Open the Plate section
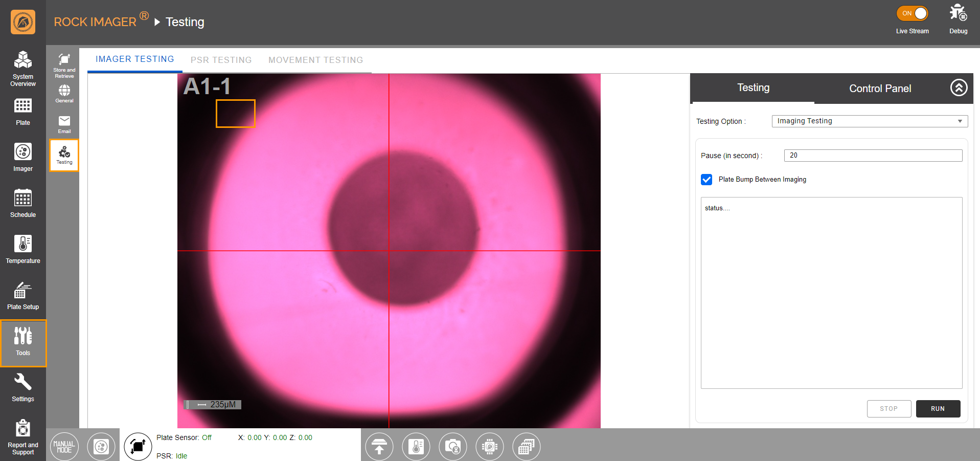Viewport: 980px width, 461px height. (x=23, y=112)
